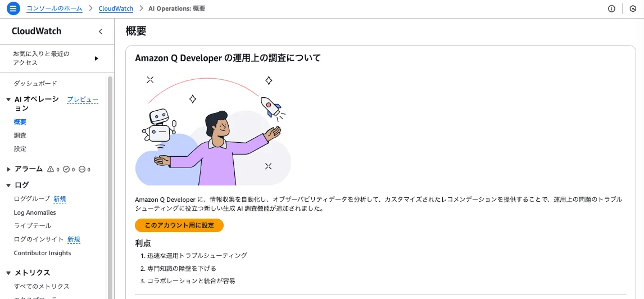Image resolution: width=644 pixels, height=299 pixels.
Task: Expand the アラーム section
Action: [x=8, y=169]
